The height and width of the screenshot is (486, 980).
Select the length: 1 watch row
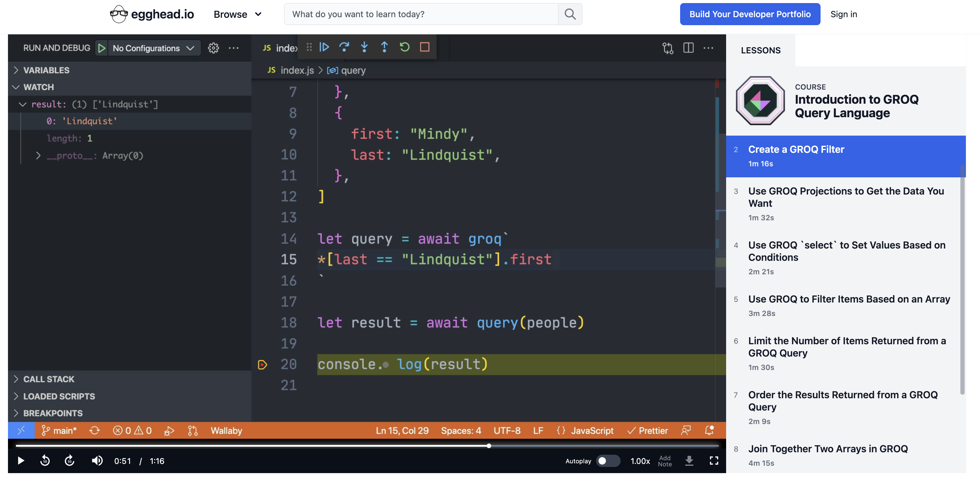pyautogui.click(x=129, y=138)
